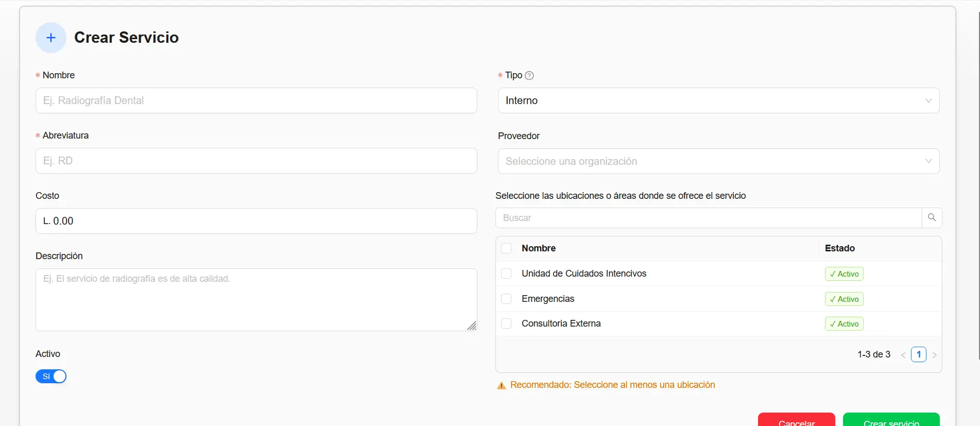Click the Buscar locations search field
Screen dimensions: 980x426
tap(709, 218)
